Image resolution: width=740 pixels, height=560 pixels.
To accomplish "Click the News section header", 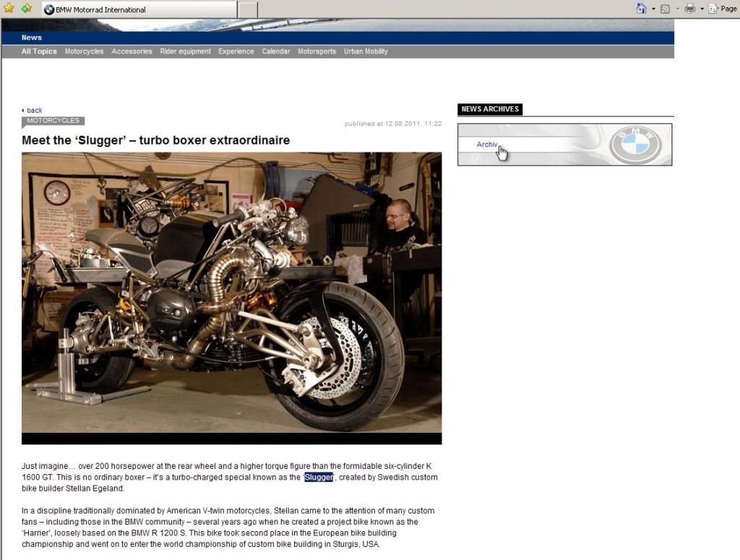I will click(x=32, y=38).
